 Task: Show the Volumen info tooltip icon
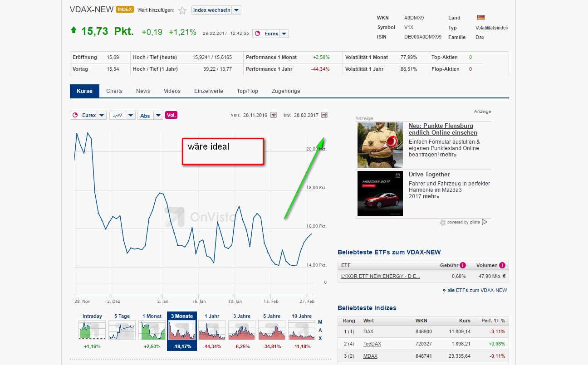click(502, 265)
